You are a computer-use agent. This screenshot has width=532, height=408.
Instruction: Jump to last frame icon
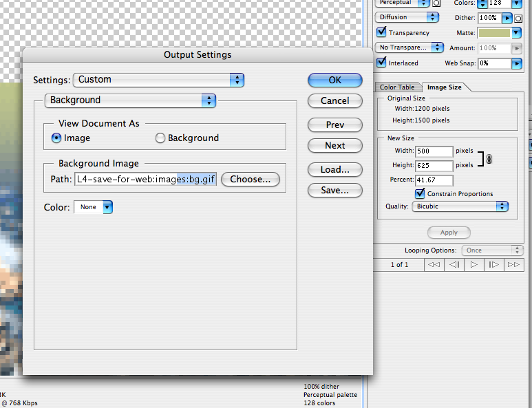pyautogui.click(x=513, y=264)
